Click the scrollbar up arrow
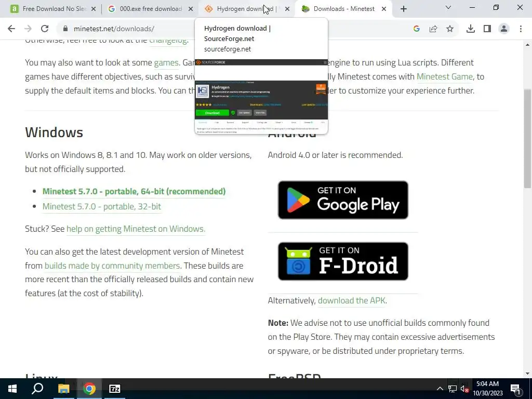 [x=528, y=45]
